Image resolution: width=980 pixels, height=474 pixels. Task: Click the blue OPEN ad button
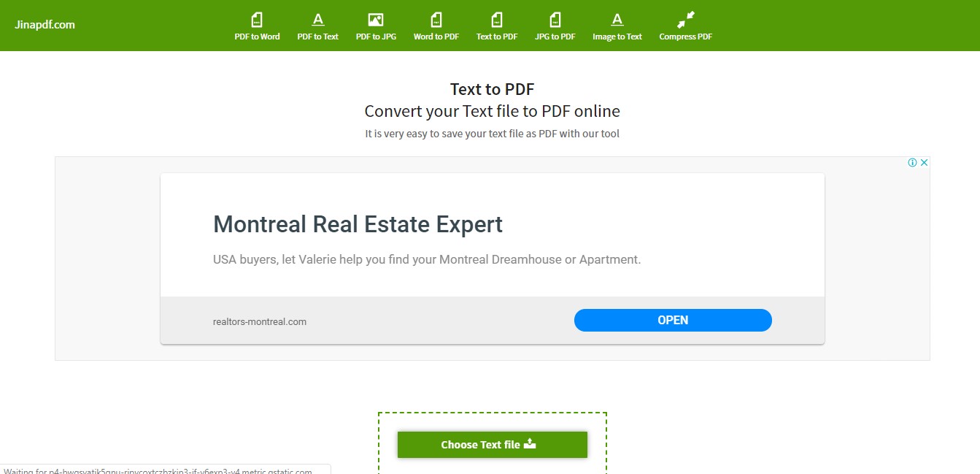pyautogui.click(x=673, y=320)
